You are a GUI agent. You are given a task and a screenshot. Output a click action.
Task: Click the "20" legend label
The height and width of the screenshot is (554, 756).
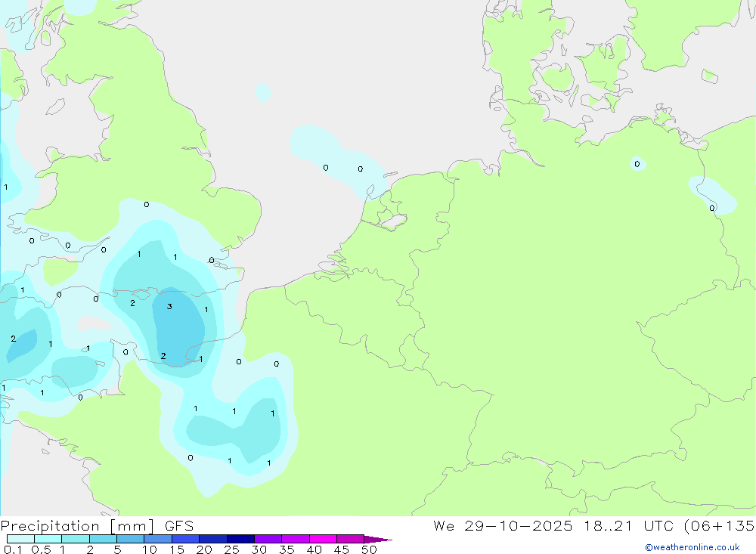pyautogui.click(x=204, y=549)
